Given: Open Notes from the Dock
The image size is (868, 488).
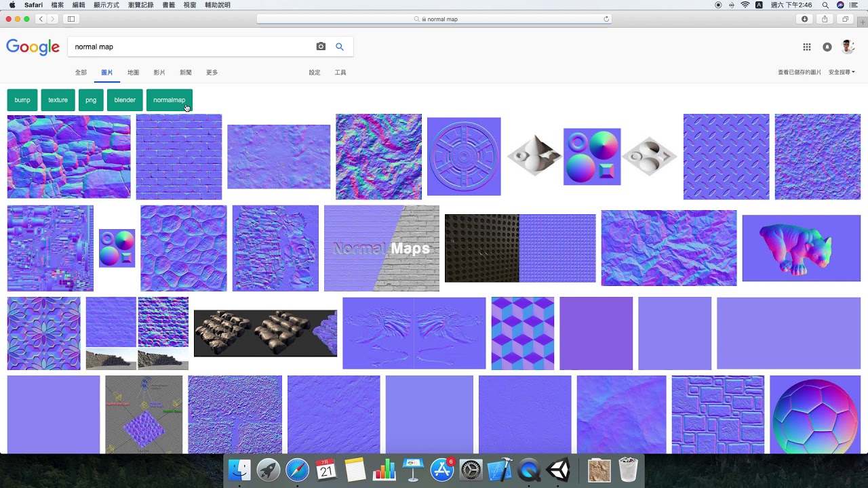Looking at the screenshot, I should coord(355,470).
